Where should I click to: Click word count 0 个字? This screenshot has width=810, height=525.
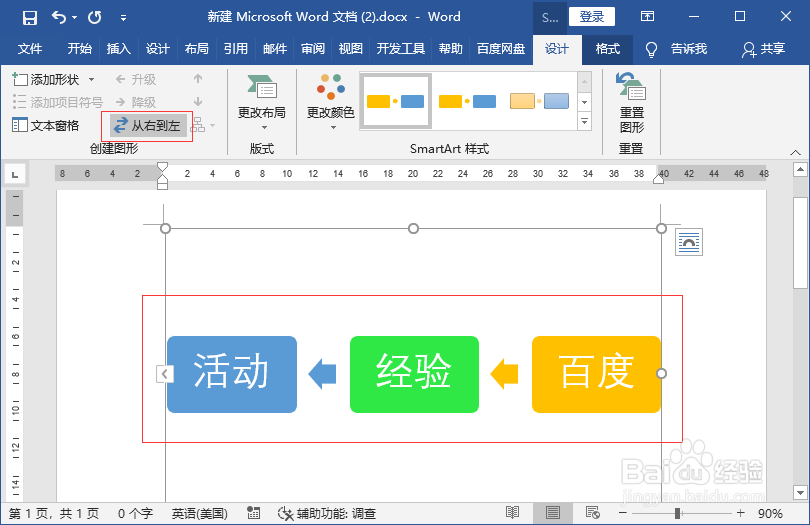coord(135,514)
